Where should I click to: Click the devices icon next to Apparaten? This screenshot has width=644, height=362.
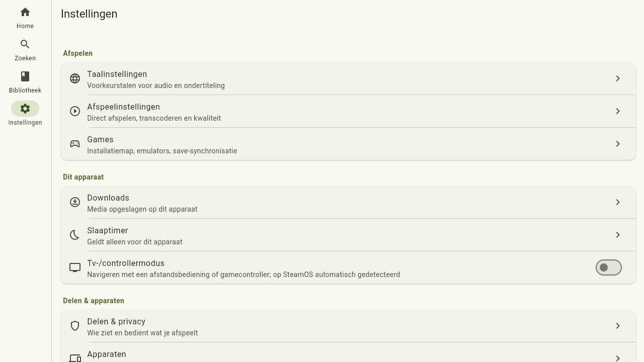[75, 358]
